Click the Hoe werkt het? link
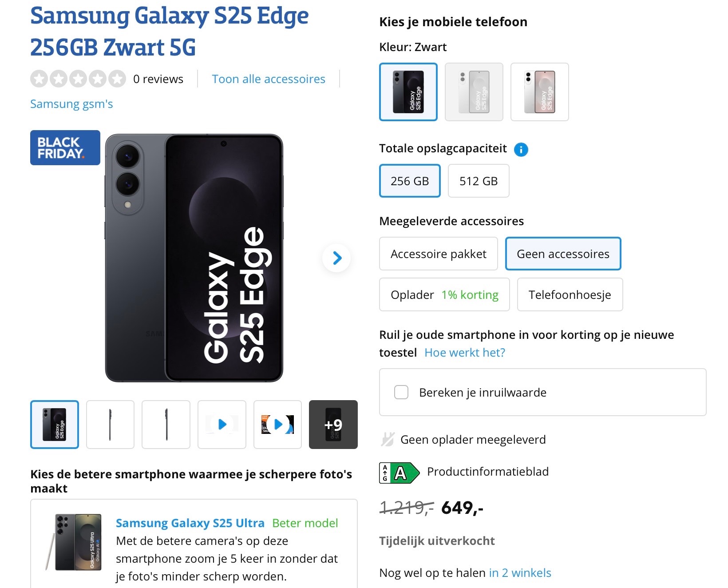The image size is (728, 588). (x=464, y=352)
